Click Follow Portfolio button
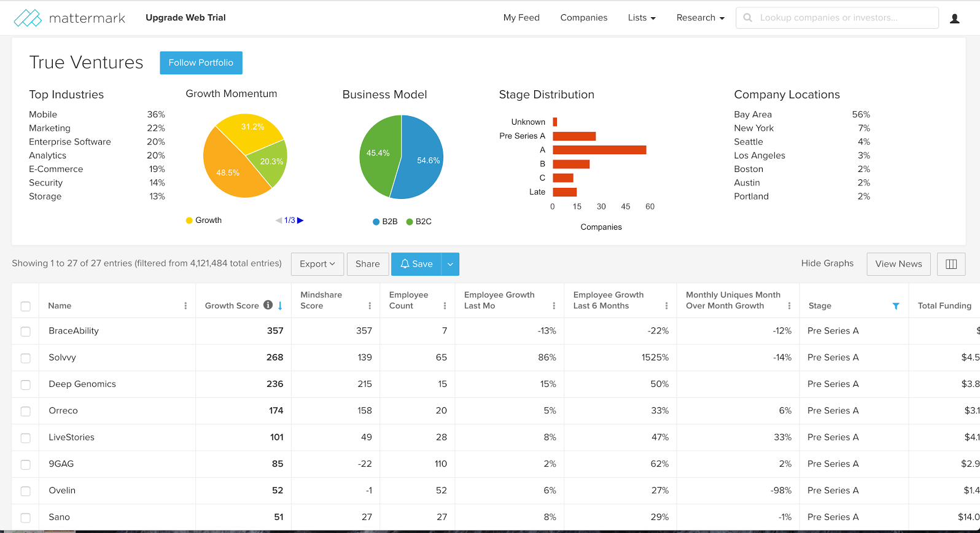The width and height of the screenshot is (980, 533). point(201,63)
